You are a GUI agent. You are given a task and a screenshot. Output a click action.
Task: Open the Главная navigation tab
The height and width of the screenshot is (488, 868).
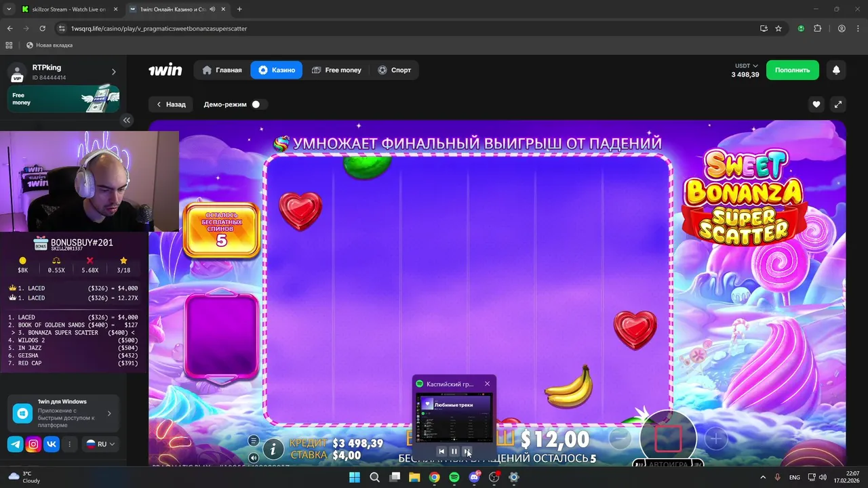222,70
